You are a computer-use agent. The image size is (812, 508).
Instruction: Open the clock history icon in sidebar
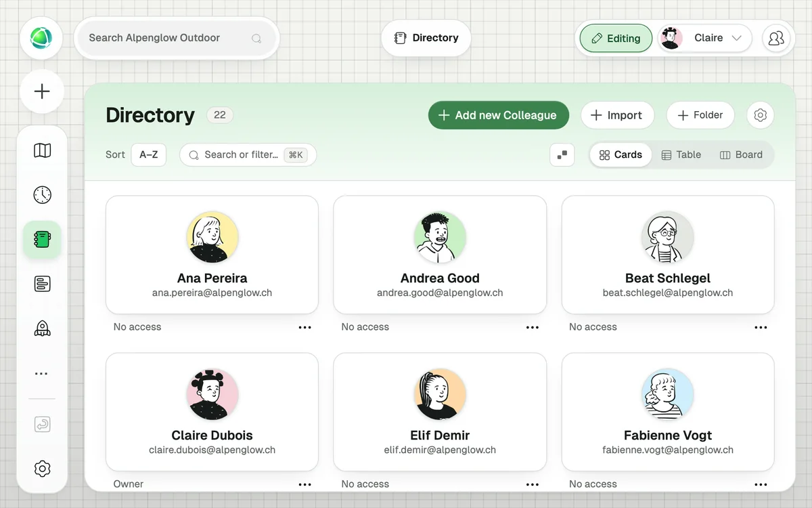click(42, 195)
